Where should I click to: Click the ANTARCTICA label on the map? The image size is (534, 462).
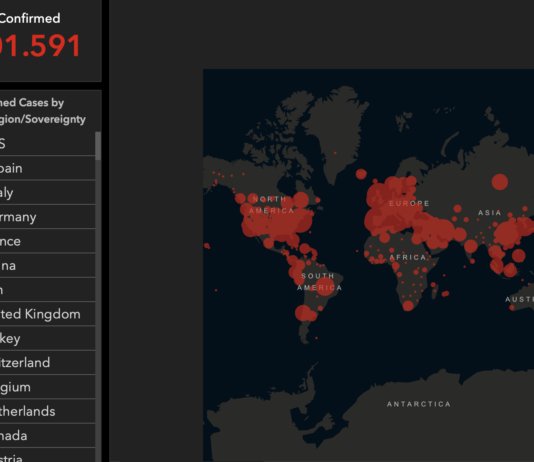[419, 404]
